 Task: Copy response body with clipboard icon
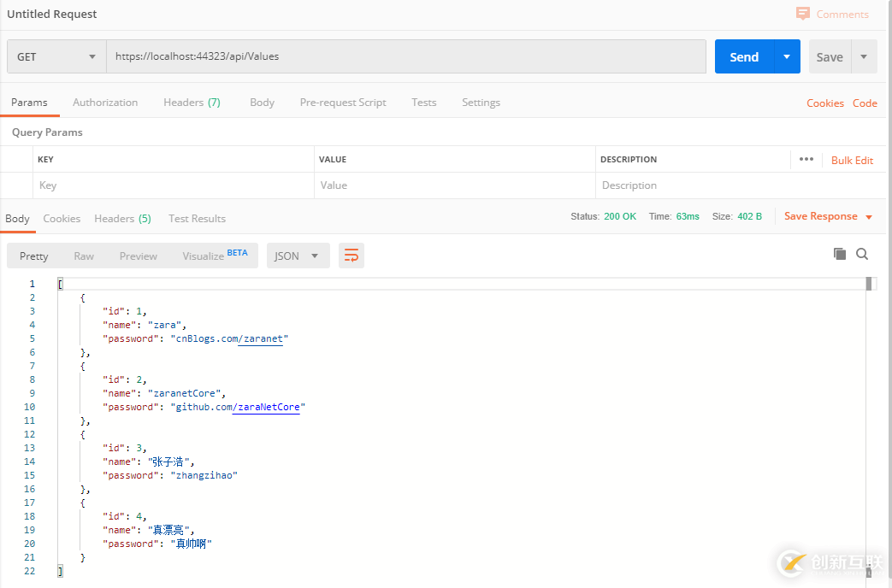tap(840, 254)
